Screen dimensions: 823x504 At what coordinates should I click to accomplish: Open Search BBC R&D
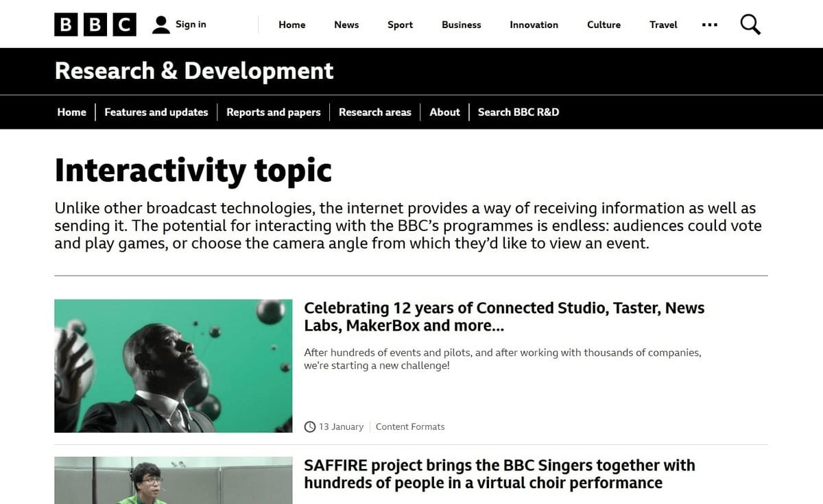pyautogui.click(x=518, y=112)
